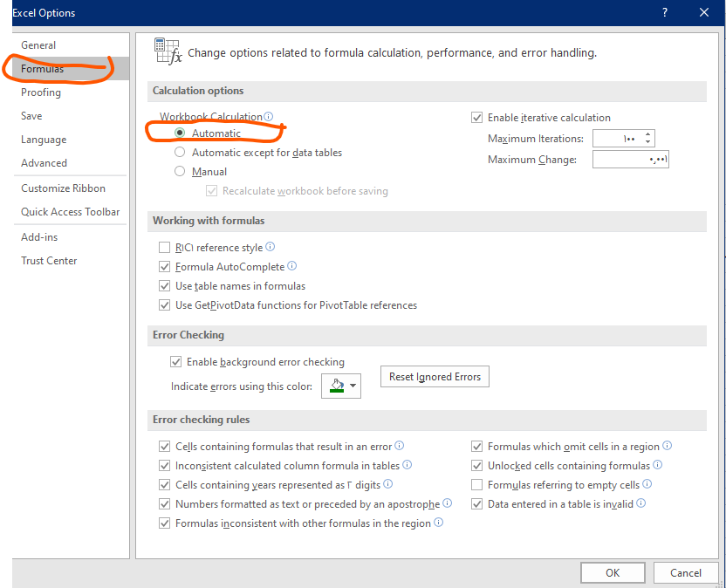Image resolution: width=726 pixels, height=588 pixels.
Task: Toggle Numbers formatted as text checkbox
Action: click(x=164, y=503)
